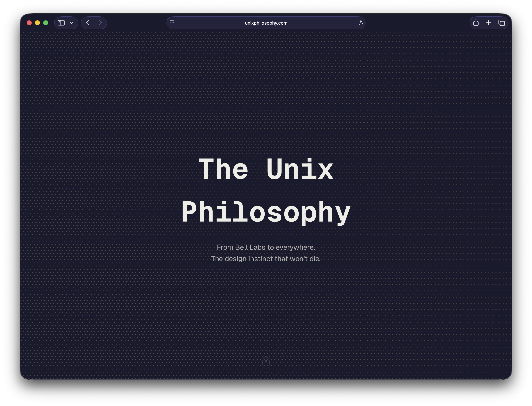Open a new tab with the plus icon
Viewport: 532px width, 406px height.
(x=488, y=22)
